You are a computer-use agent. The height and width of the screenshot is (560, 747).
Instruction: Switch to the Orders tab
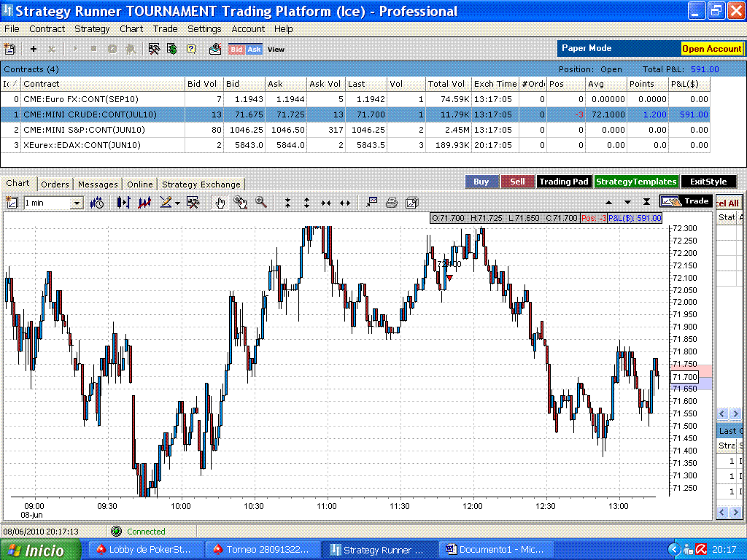pos(55,184)
